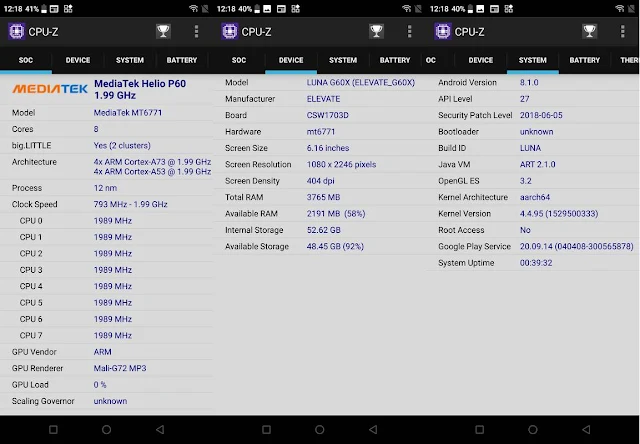Tap the back triangle in the left screen
Screen dimensions: 640x444
point(160,429)
